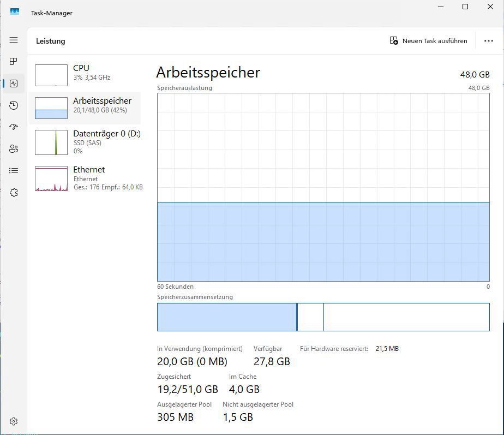The image size is (504, 435).
Task: Select the Arbeitsspeicher performance entry
Action: (87, 106)
